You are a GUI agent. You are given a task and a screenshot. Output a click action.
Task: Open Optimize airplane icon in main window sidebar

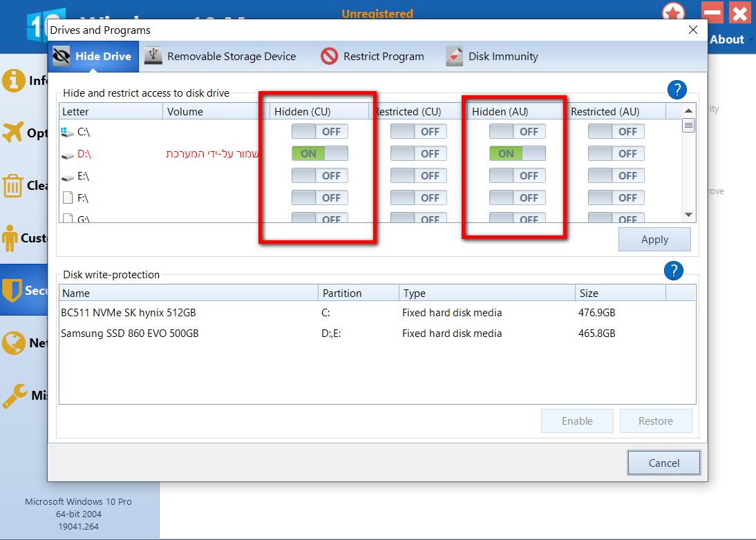coord(13,133)
